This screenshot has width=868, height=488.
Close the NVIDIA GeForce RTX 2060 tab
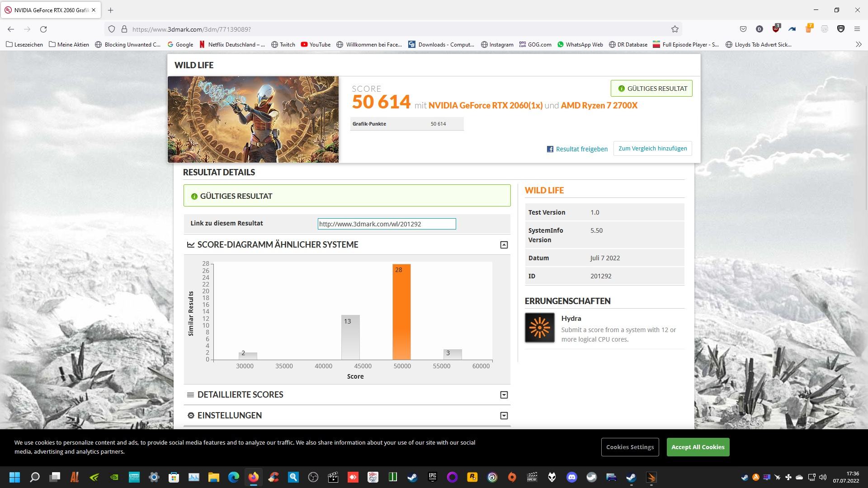coord(94,10)
